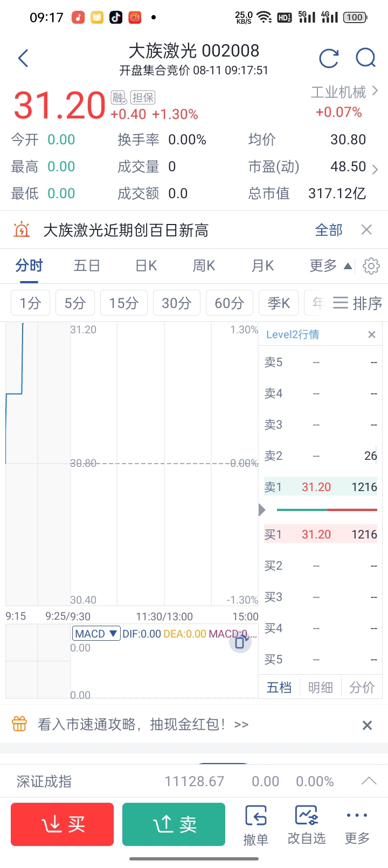Open the search magnifier icon
Viewport: 388px width, 868px height.
(x=366, y=58)
